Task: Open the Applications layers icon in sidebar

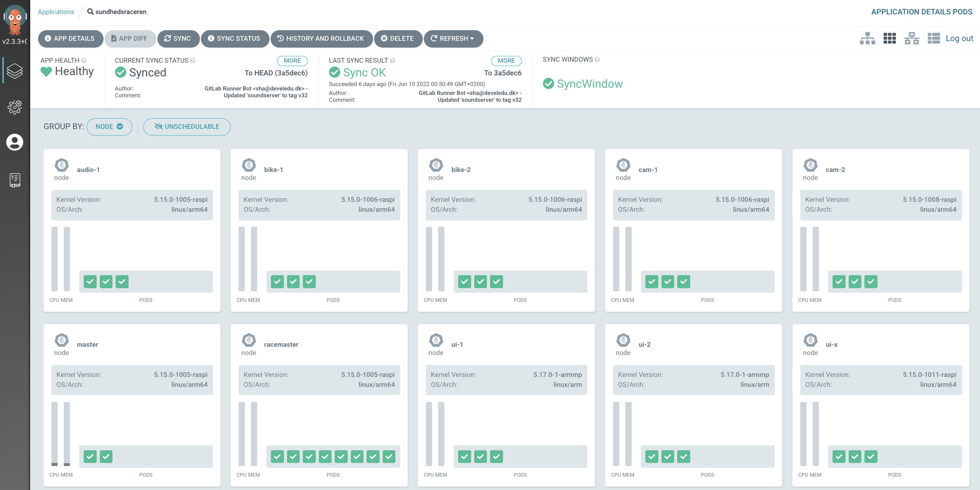Action: tap(14, 71)
